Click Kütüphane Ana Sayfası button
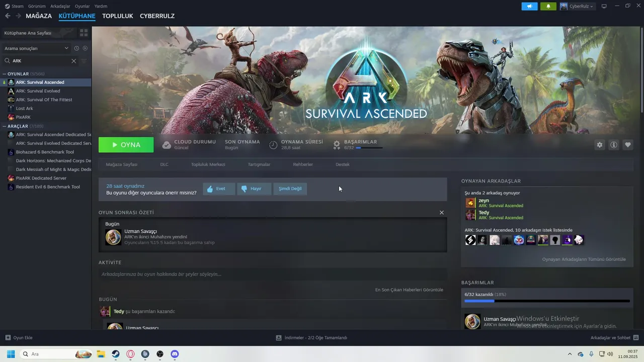Image resolution: width=644 pixels, height=362 pixels. pos(39,33)
